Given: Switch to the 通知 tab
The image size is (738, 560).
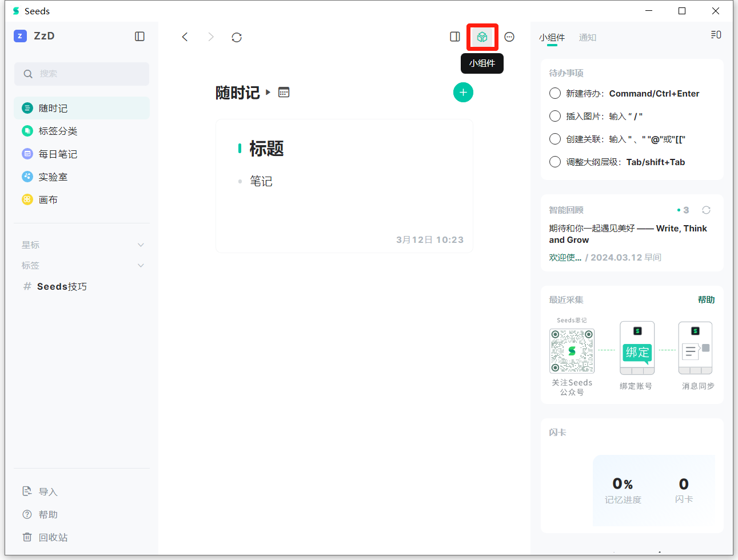Looking at the screenshot, I should pos(588,38).
